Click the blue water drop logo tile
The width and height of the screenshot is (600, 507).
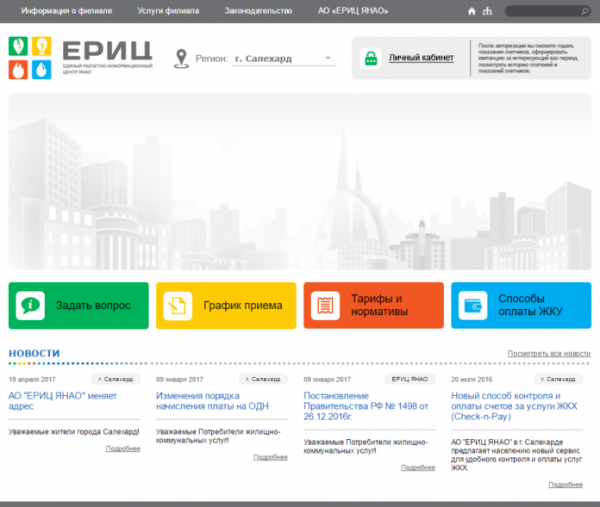click(41, 70)
